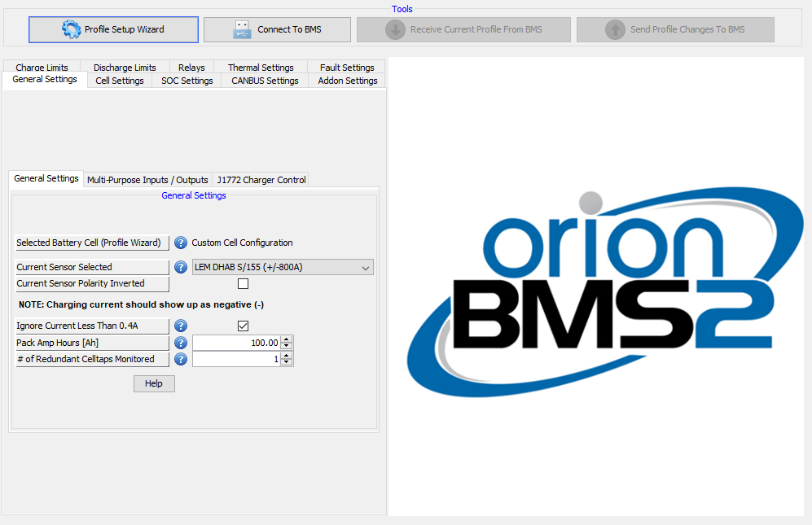Image resolution: width=812 pixels, height=525 pixels.
Task: Click help icon for Redundant Celltaps Monitored
Action: click(x=181, y=359)
